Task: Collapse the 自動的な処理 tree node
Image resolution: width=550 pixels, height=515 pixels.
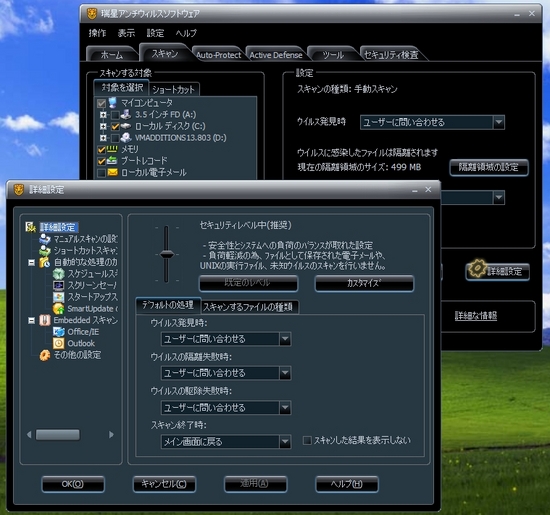Action: [x=32, y=262]
